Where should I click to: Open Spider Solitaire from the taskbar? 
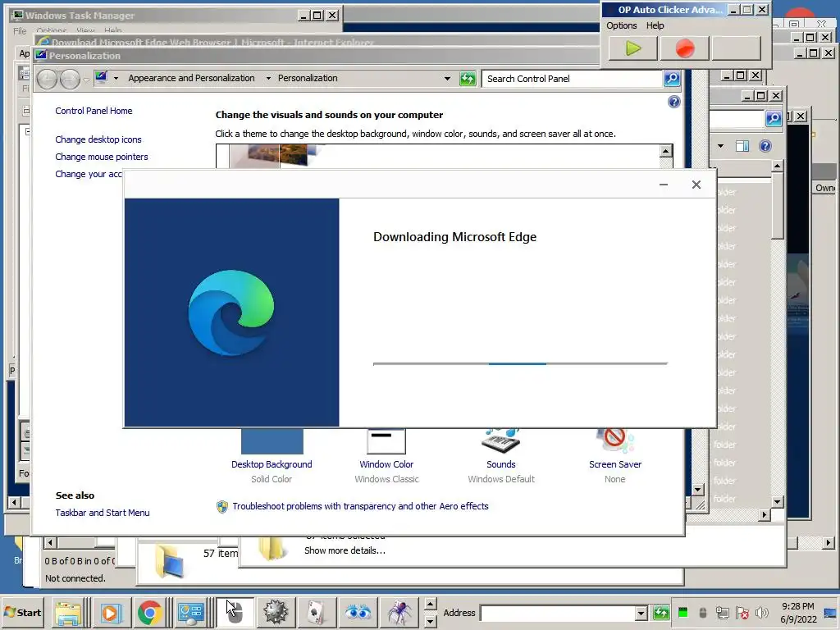[x=399, y=613]
